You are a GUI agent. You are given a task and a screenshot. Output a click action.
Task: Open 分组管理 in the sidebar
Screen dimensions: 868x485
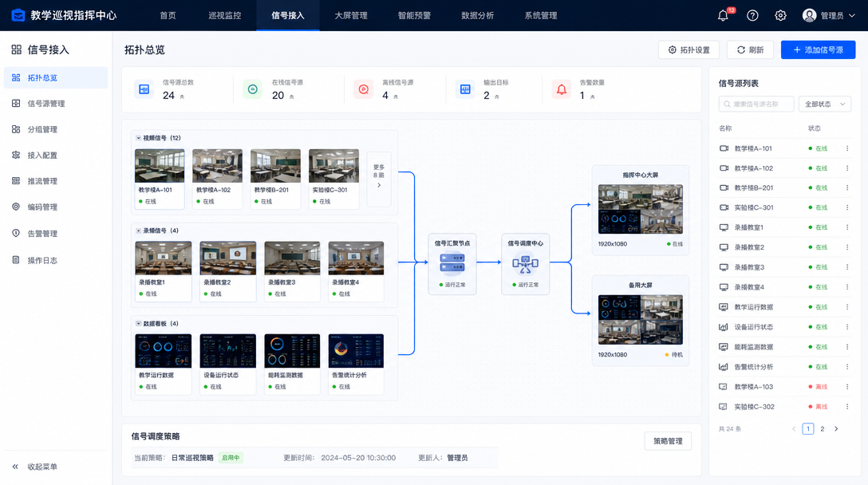tap(56, 129)
